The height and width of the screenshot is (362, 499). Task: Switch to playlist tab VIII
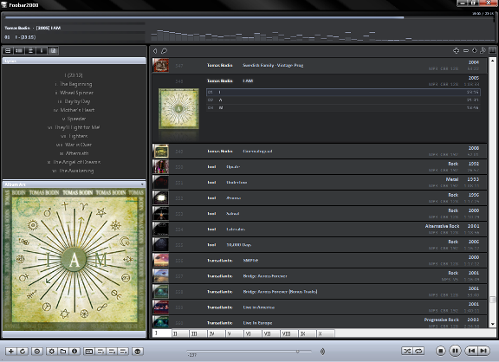click(x=288, y=333)
